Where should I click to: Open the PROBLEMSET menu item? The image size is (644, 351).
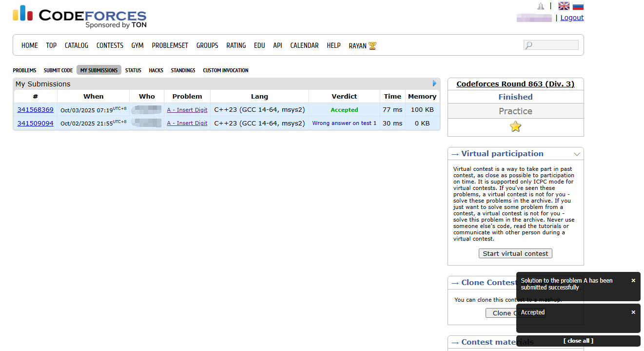(170, 45)
